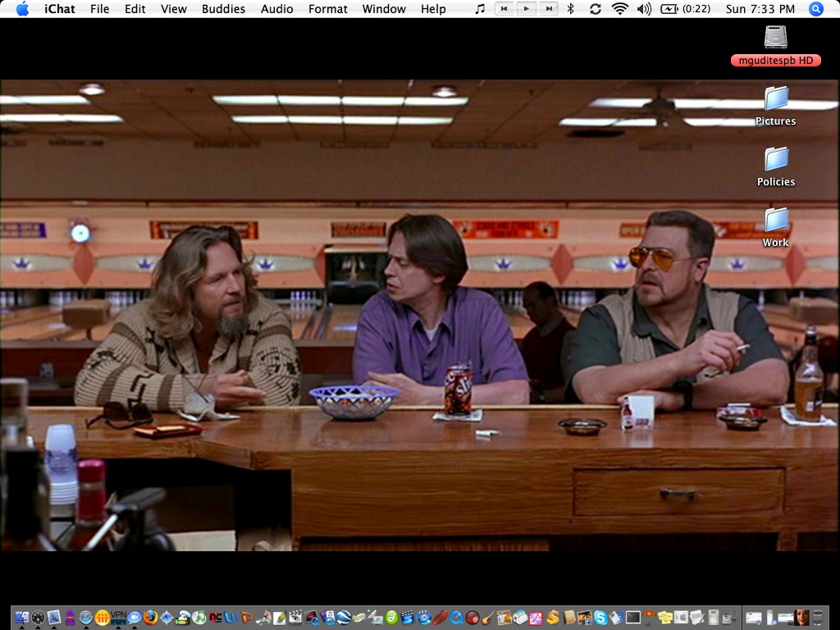Click the play button in menu bar
This screenshot has width=840, height=630.
coord(526,8)
